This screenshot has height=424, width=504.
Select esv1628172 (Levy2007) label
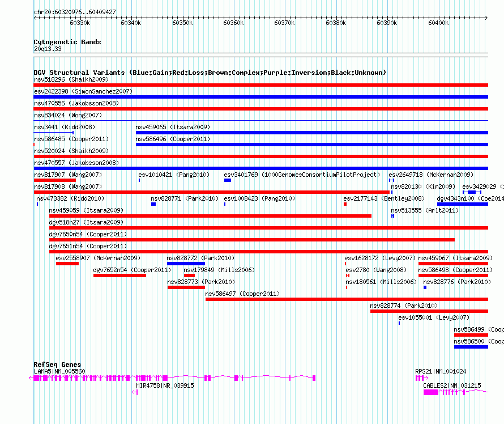(x=380, y=258)
